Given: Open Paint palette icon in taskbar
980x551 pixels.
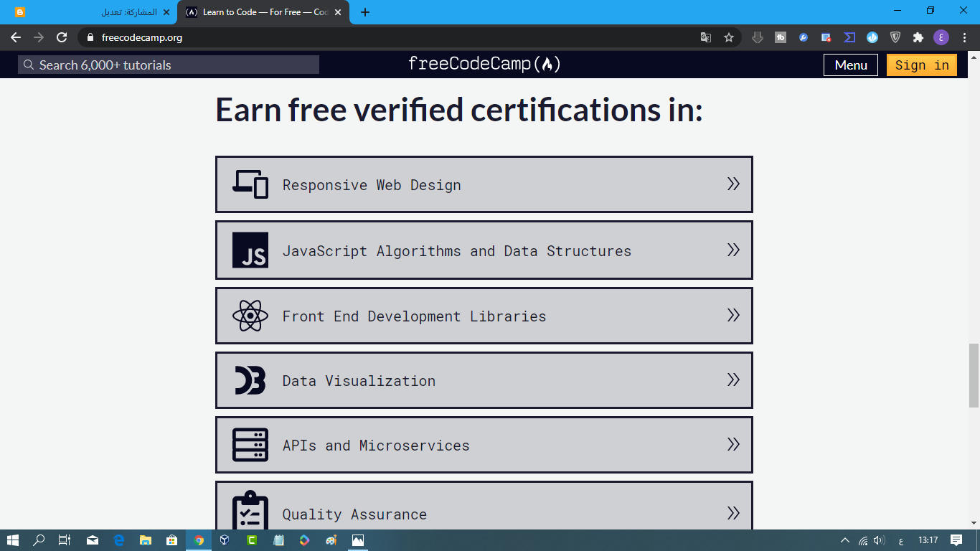Looking at the screenshot, I should pos(331,540).
